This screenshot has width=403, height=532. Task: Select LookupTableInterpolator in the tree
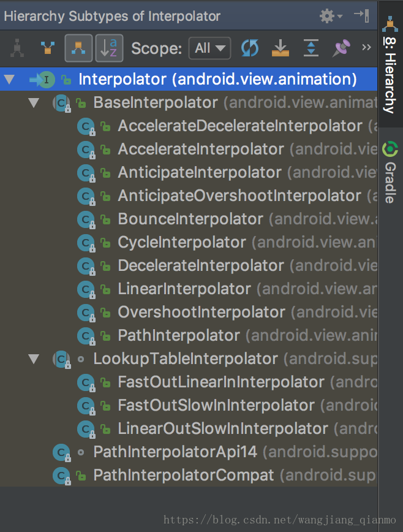coord(189,359)
